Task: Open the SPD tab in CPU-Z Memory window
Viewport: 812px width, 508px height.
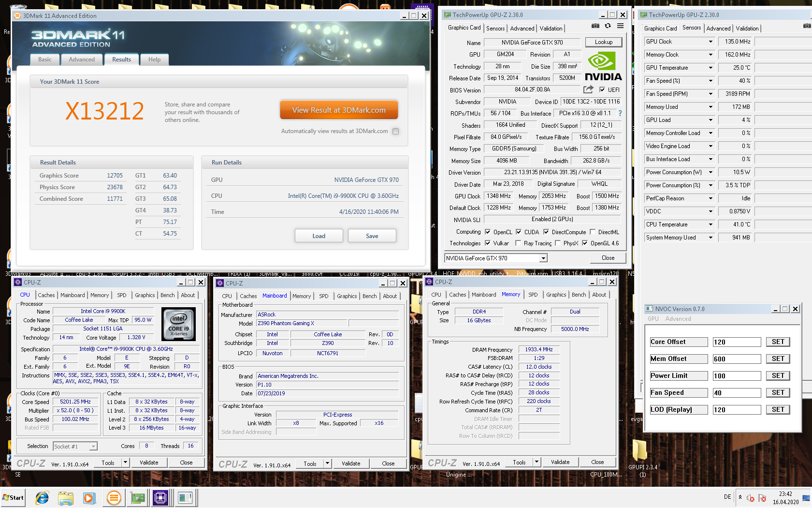Action: coord(533,295)
